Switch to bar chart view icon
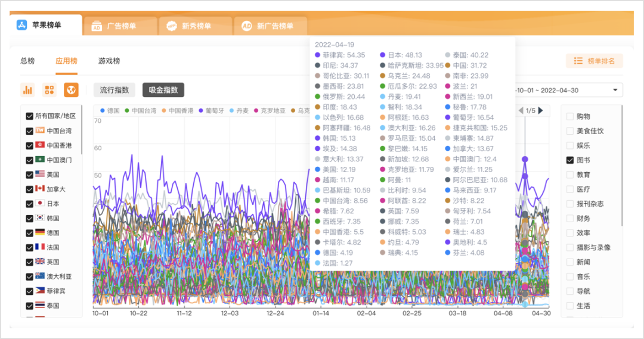Screen dimensions: 644x339 27,90
